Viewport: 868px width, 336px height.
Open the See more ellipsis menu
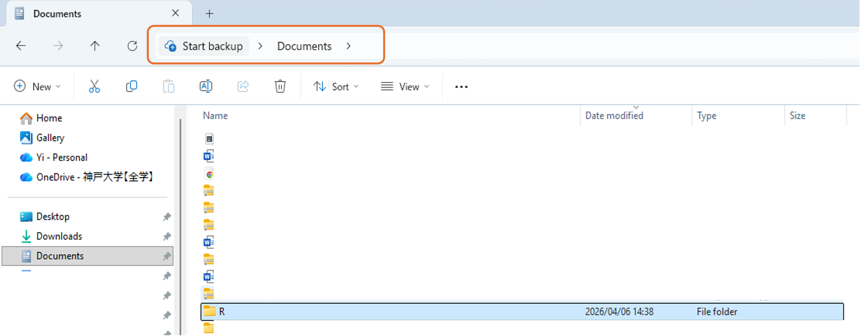click(461, 87)
